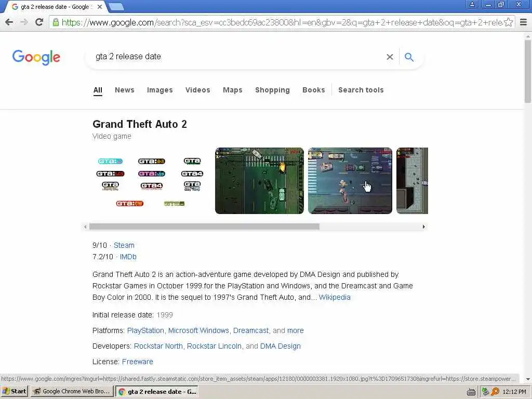Viewport: 532px width, 399px height.
Task: Open the Rockstar North developer link
Action: (x=158, y=346)
